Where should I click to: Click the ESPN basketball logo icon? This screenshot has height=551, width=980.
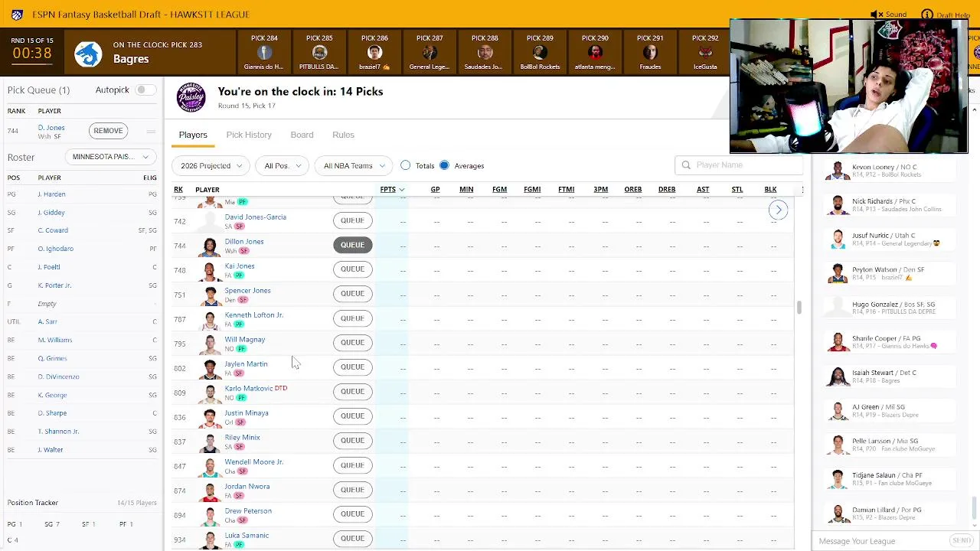pyautogui.click(x=17, y=15)
